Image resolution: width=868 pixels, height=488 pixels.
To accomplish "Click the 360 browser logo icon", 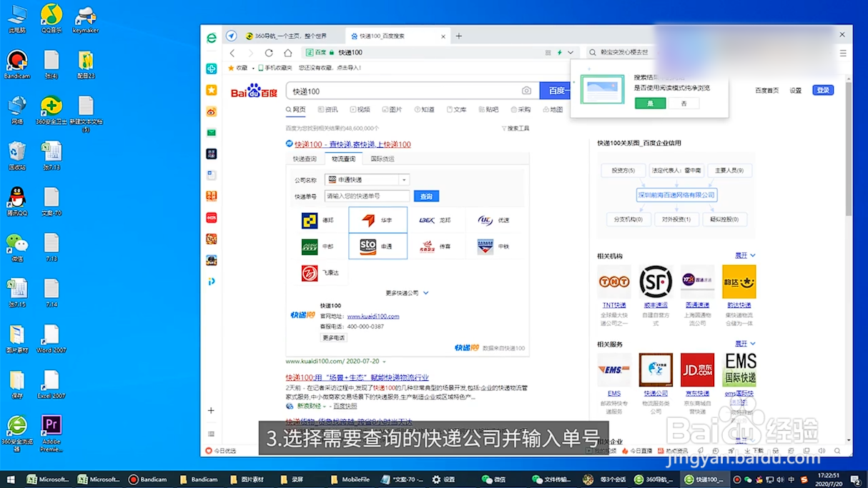I will tap(212, 39).
